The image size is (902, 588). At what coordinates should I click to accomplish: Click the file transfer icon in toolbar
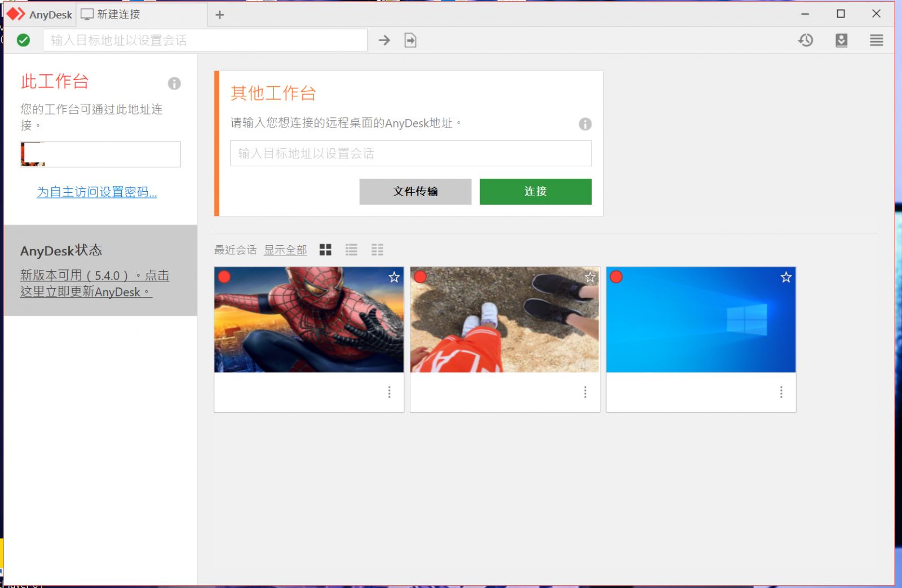410,40
